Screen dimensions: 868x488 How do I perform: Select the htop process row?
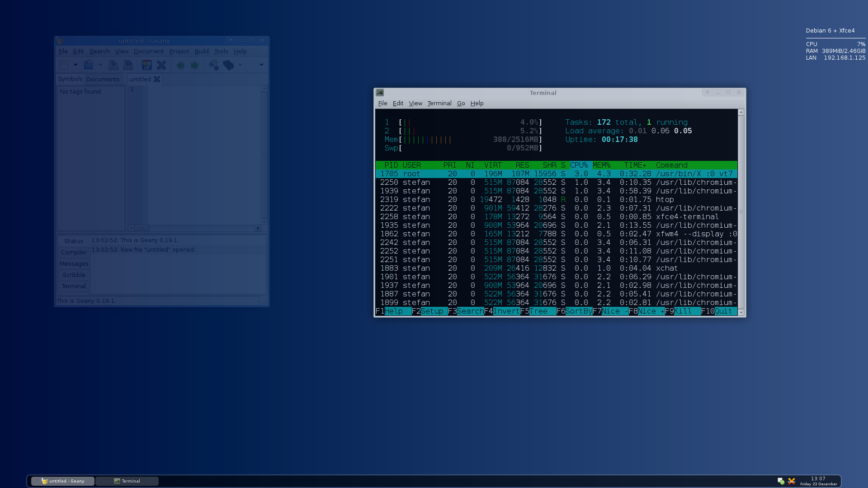[x=557, y=199]
